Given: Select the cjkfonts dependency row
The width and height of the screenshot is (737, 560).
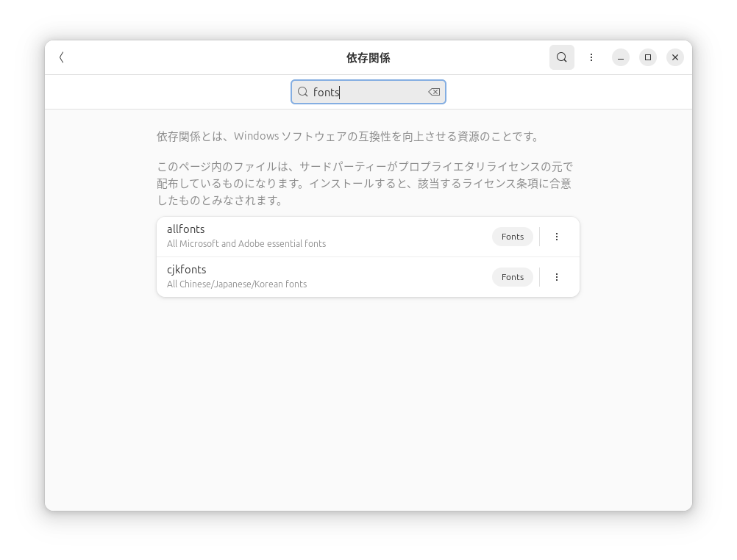Looking at the screenshot, I should coord(368,277).
